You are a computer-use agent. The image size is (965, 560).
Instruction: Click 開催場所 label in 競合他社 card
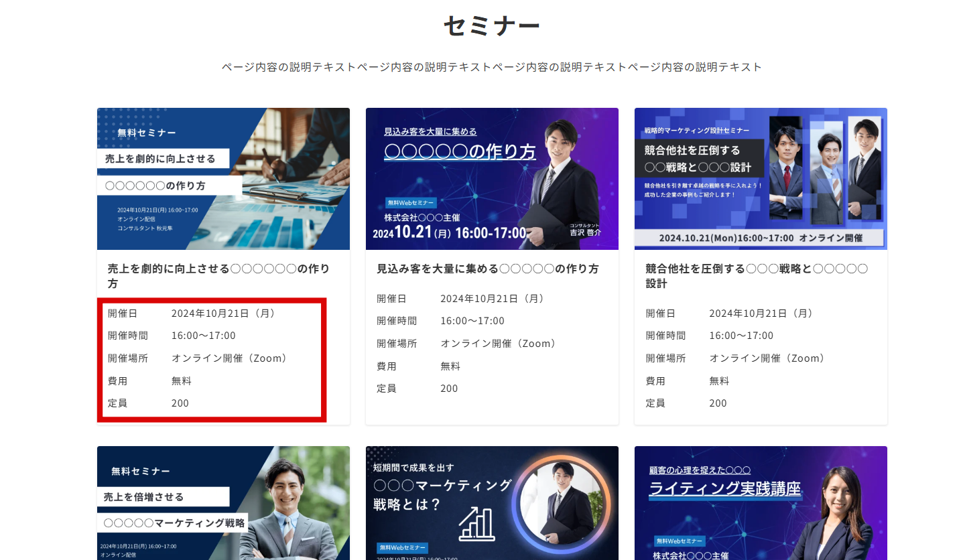pyautogui.click(x=665, y=358)
